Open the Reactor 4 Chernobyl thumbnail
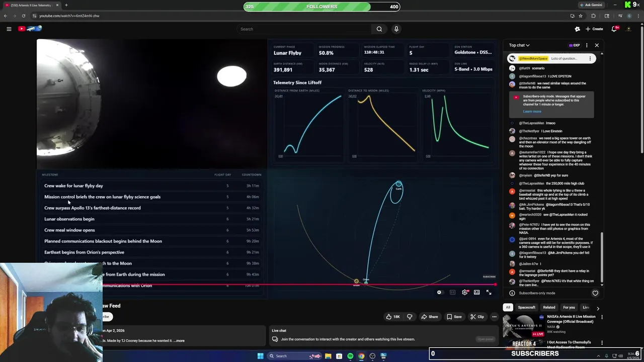This screenshot has width=644, height=362. pyautogui.click(x=523, y=344)
